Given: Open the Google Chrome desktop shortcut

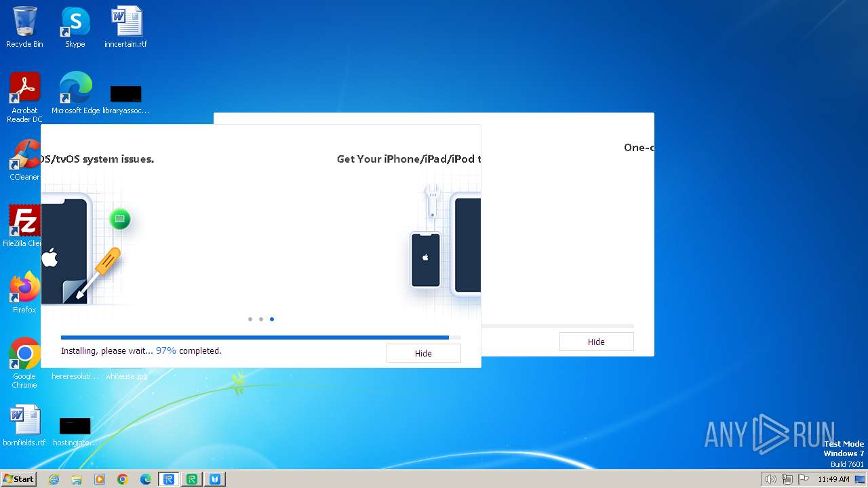Looking at the screenshot, I should point(24,363).
